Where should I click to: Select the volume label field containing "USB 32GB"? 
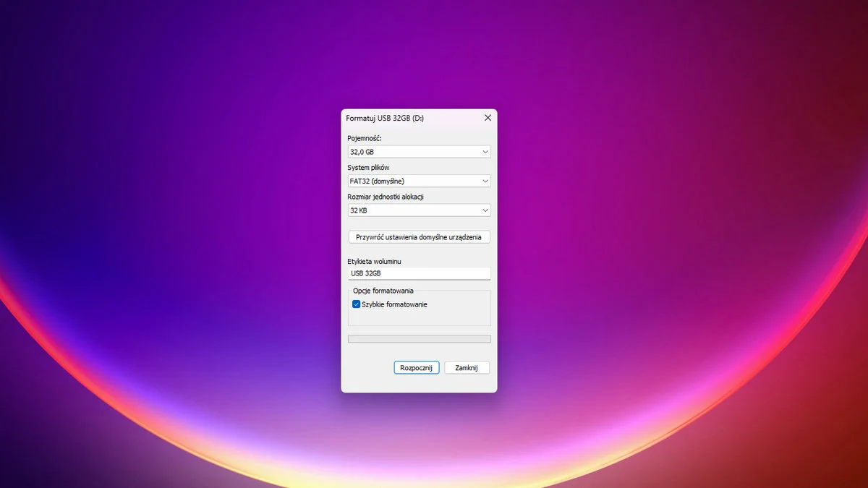(x=418, y=273)
